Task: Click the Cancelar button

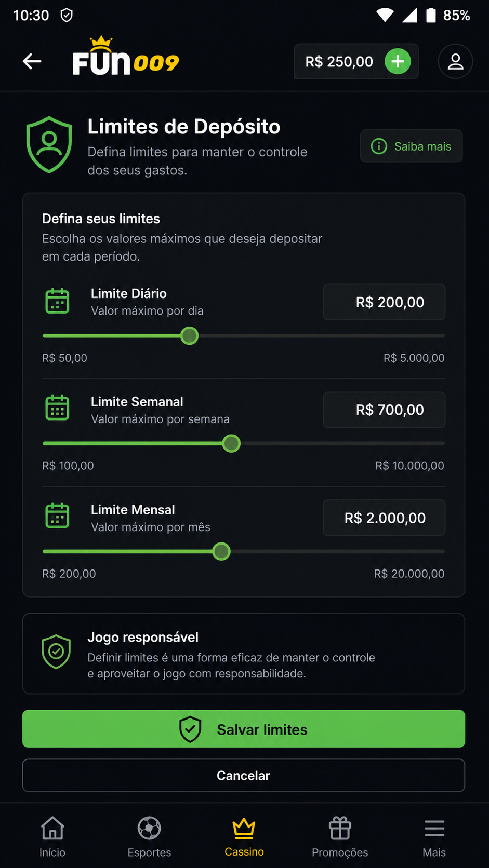Action: pos(244,776)
